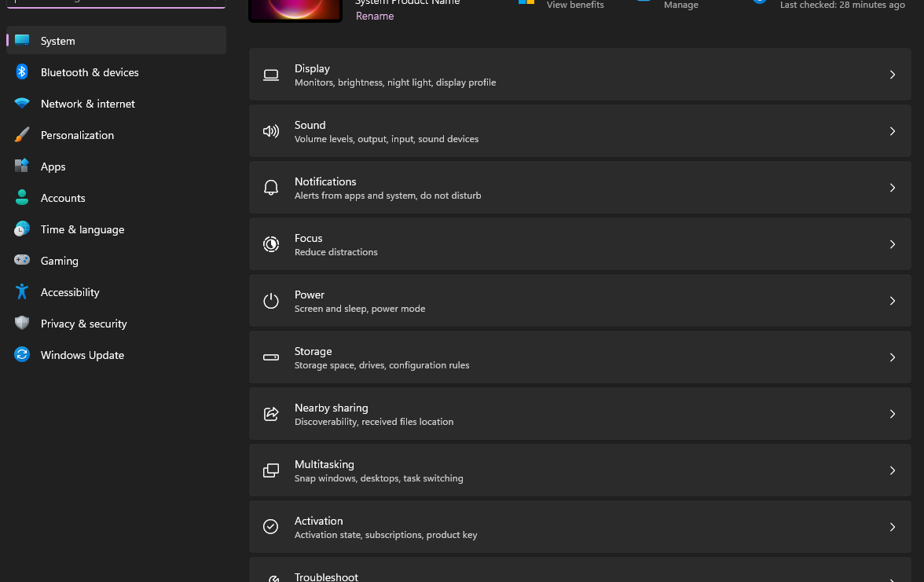The height and width of the screenshot is (582, 924).
Task: Click the Notifications bell icon
Action: coord(271,188)
